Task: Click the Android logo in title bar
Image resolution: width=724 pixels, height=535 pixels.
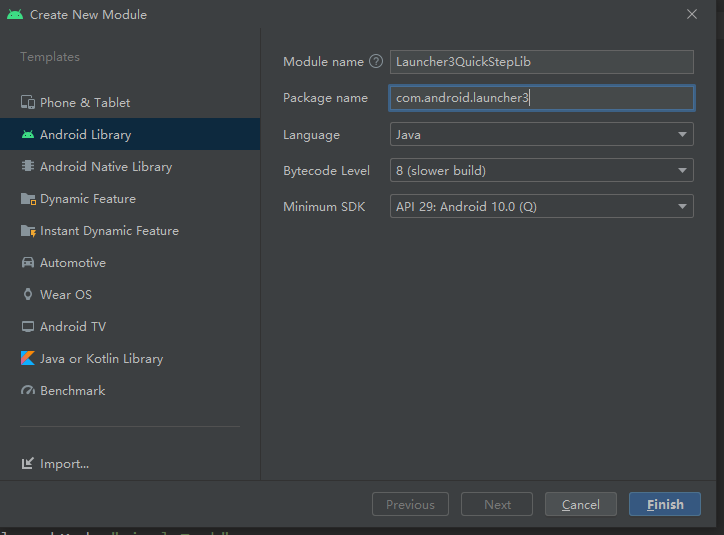Action: click(x=15, y=14)
